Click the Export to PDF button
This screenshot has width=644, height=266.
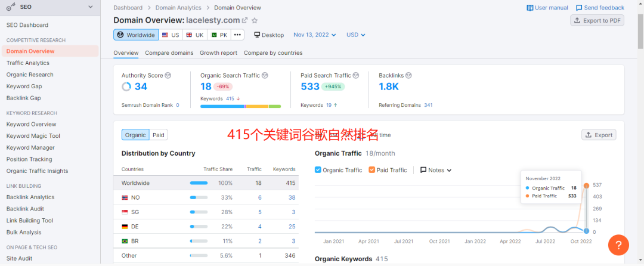[597, 20]
